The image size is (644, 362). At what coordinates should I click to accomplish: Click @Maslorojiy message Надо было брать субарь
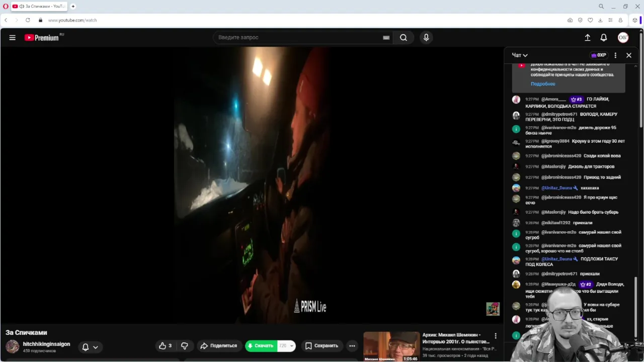click(x=569, y=212)
